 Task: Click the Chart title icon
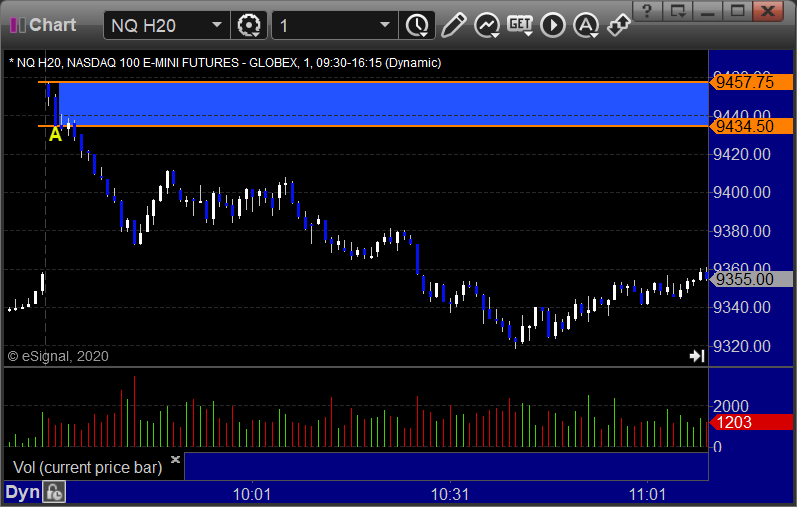pyautogui.click(x=18, y=25)
